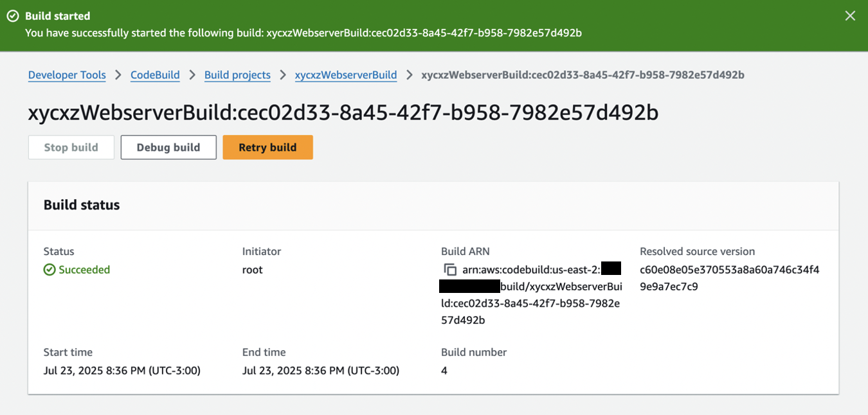The height and width of the screenshot is (415, 868).
Task: Select the Build status section header
Action: click(80, 205)
